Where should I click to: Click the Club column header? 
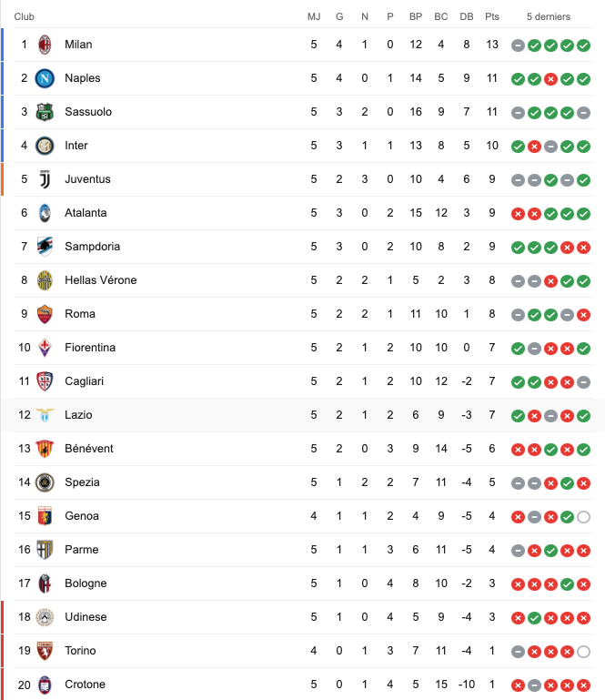coord(24,16)
